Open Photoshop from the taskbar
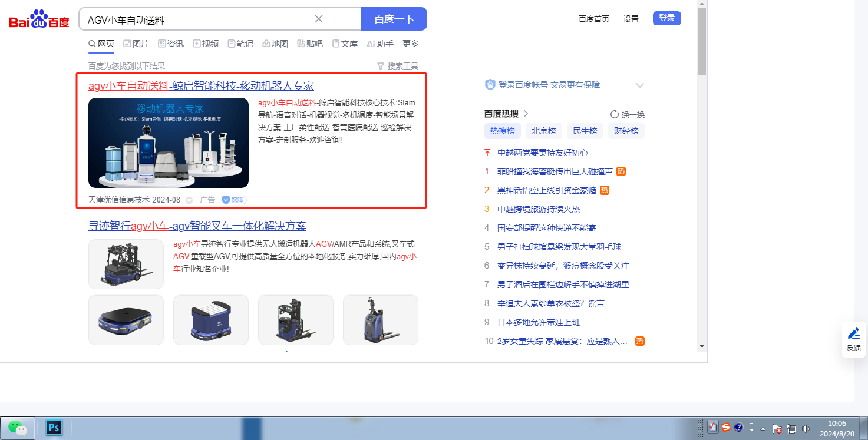Viewport: 868px width, 440px height. click(x=54, y=428)
